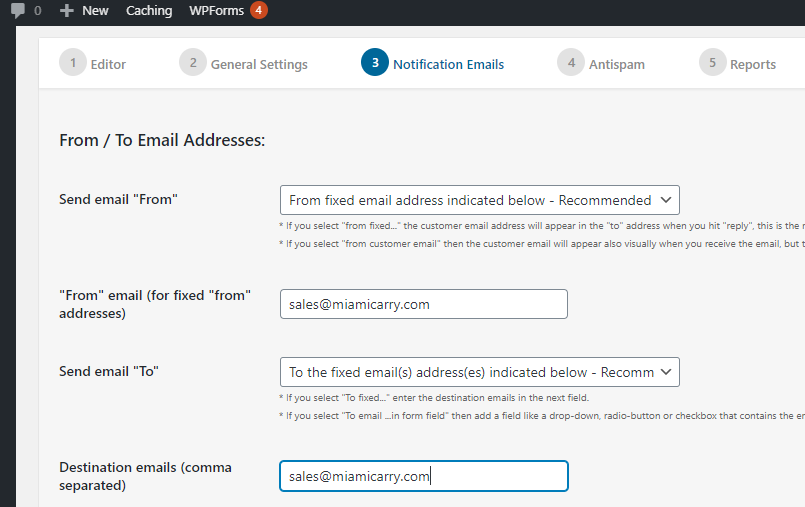Screen dimensions: 805x507
Task: Go to the Antispam tab
Action: [617, 65]
